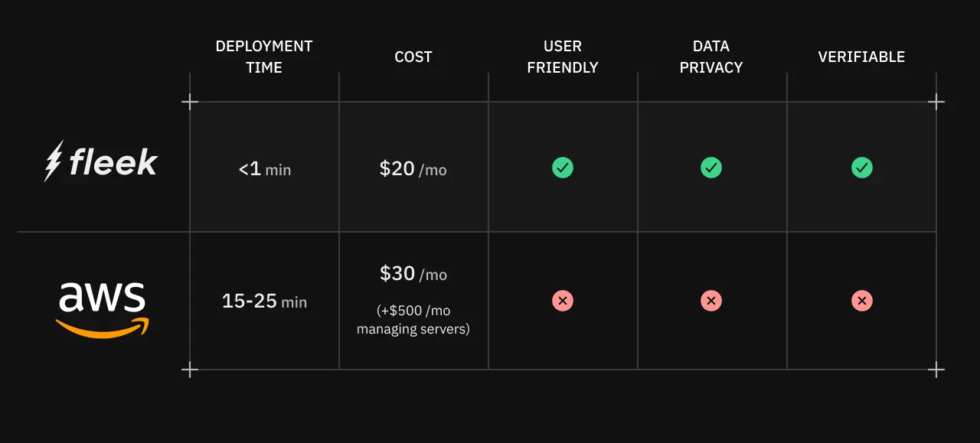The width and height of the screenshot is (980, 443).
Task: Click AWS's User Friendly red cross
Action: tap(563, 301)
